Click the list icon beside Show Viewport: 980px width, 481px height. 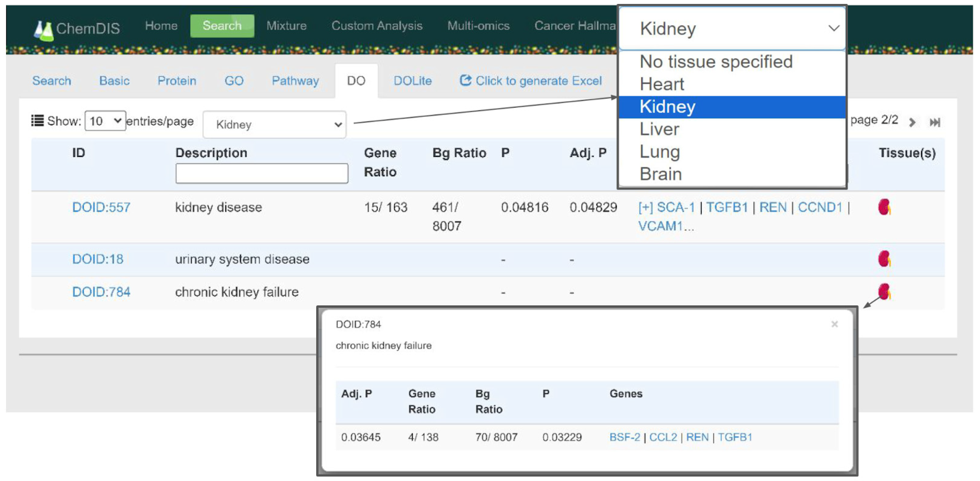[37, 121]
